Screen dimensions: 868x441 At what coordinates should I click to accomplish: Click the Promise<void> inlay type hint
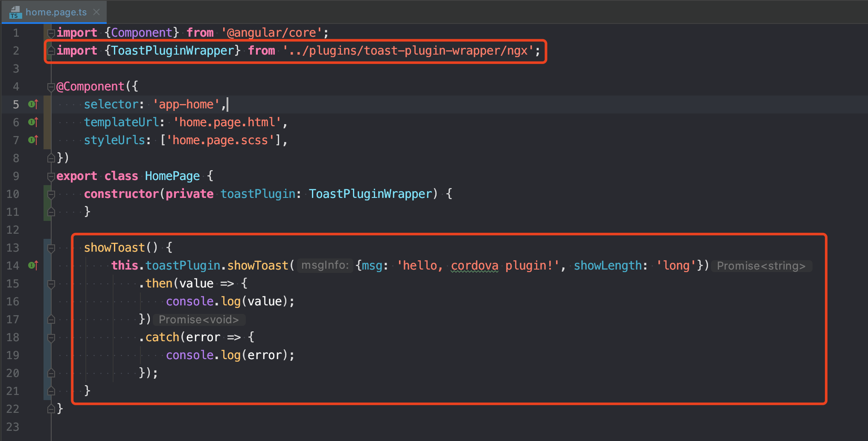(x=198, y=319)
